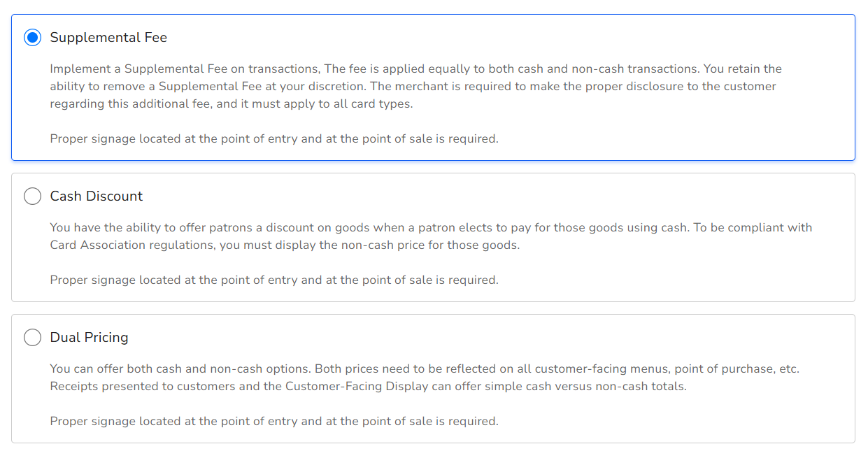
Task: Click the signage note under Cash Discount
Action: coord(273,280)
